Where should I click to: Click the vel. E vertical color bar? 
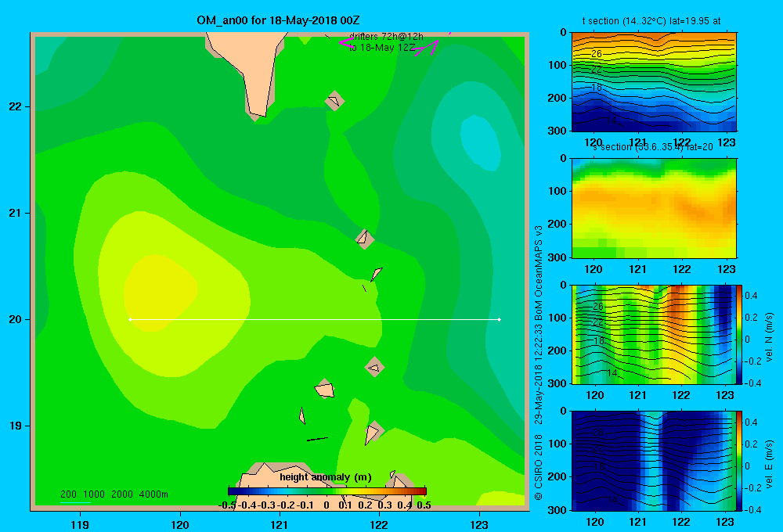[739, 461]
